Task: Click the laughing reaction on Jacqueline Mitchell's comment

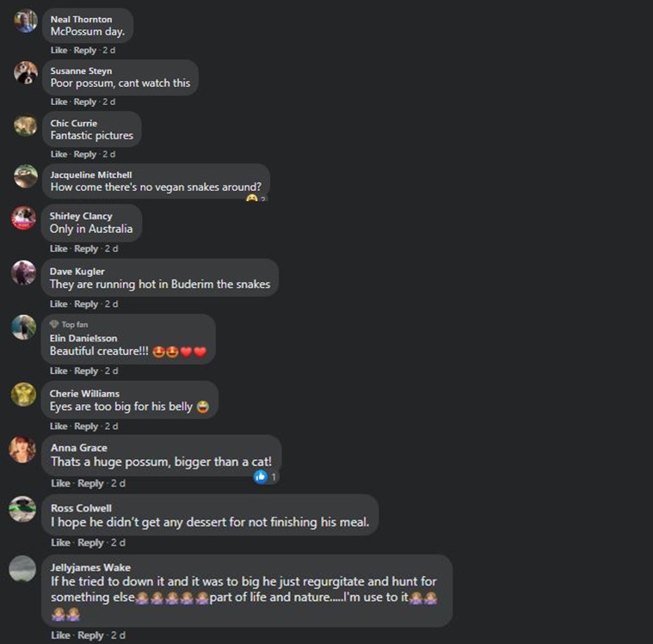Action: [x=251, y=198]
